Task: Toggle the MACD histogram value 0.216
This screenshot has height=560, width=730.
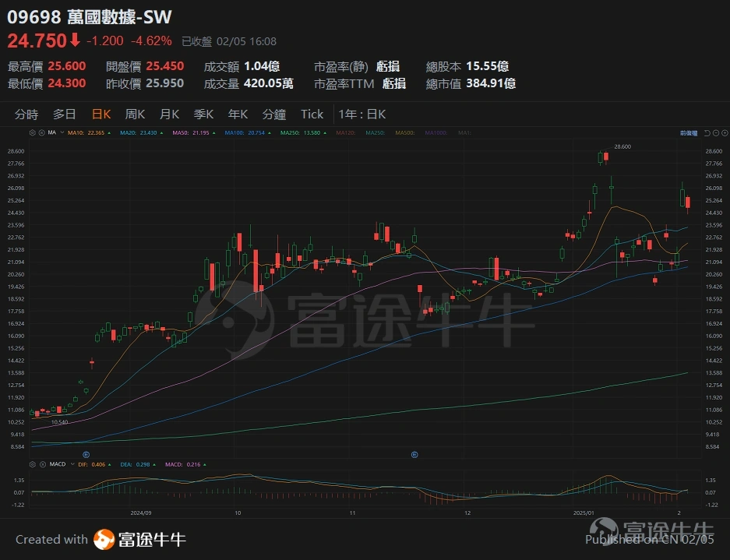Action: [x=185, y=464]
